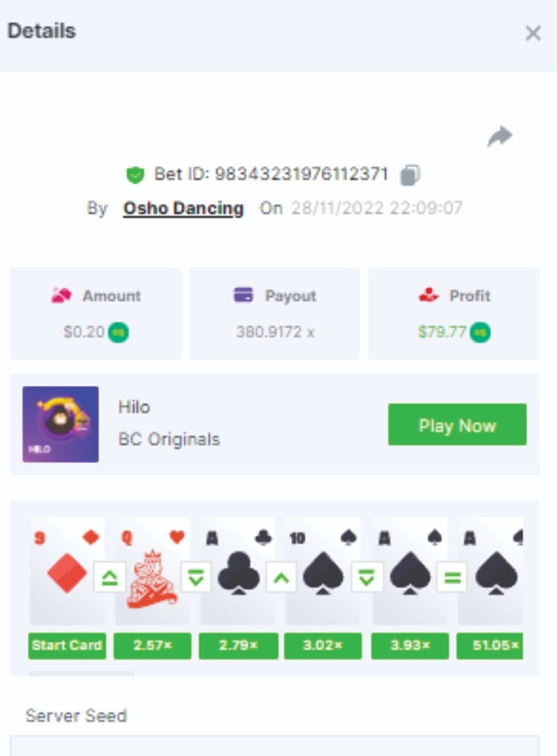Click the Play Now button
This screenshot has height=756, width=557.
click(x=457, y=424)
